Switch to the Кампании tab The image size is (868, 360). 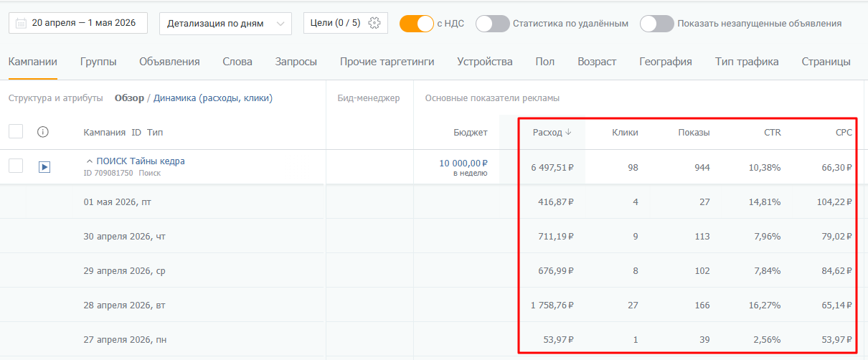[33, 62]
